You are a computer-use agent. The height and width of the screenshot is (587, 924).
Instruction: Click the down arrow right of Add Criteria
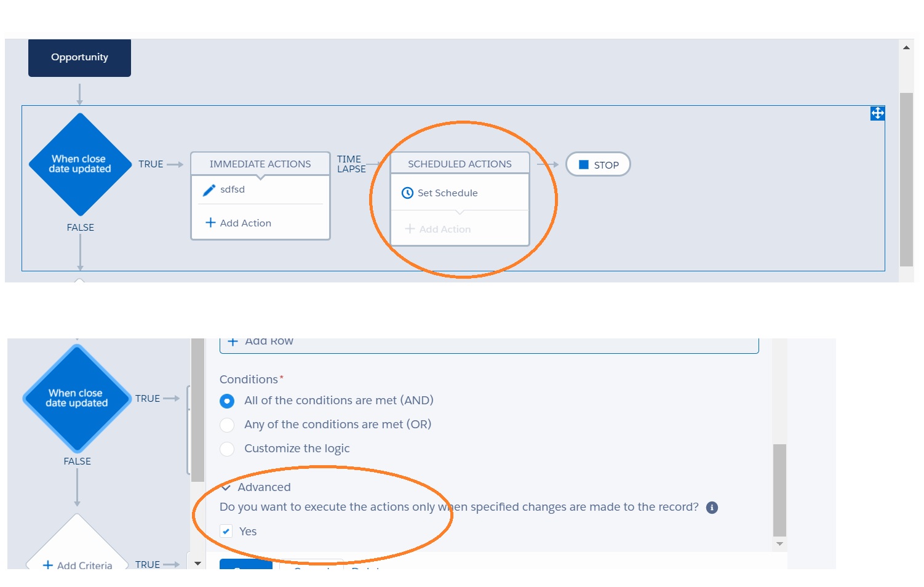pos(197,563)
